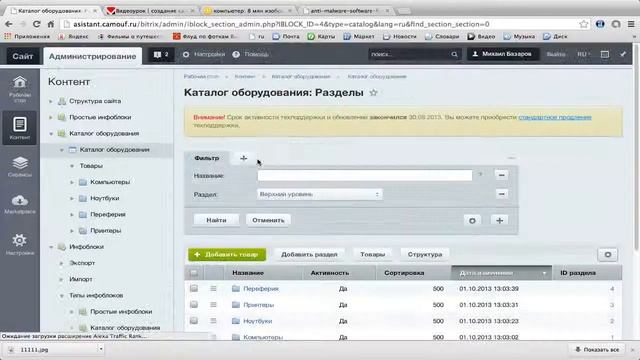
Task: Expand Компьютеры tree folder
Action: 72,182
